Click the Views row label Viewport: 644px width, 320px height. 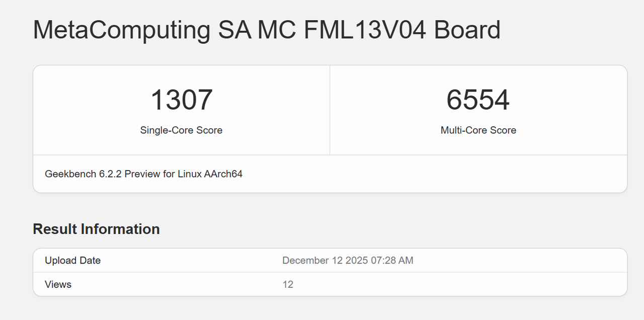coord(58,285)
